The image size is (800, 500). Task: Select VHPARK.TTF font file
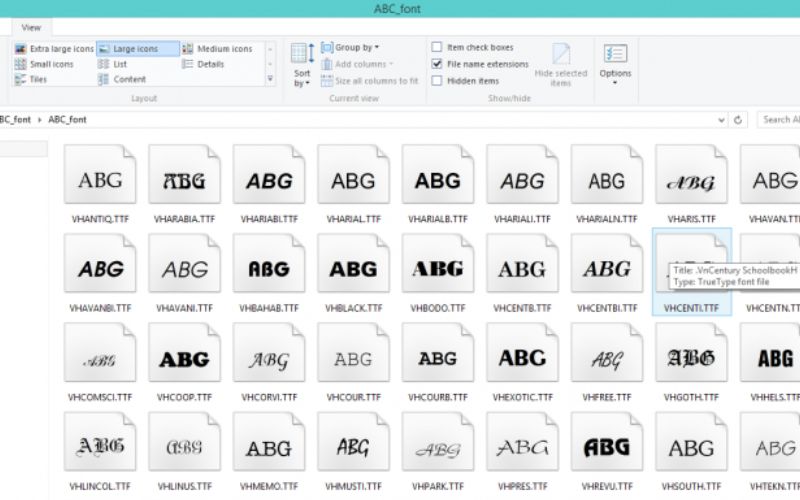(438, 452)
